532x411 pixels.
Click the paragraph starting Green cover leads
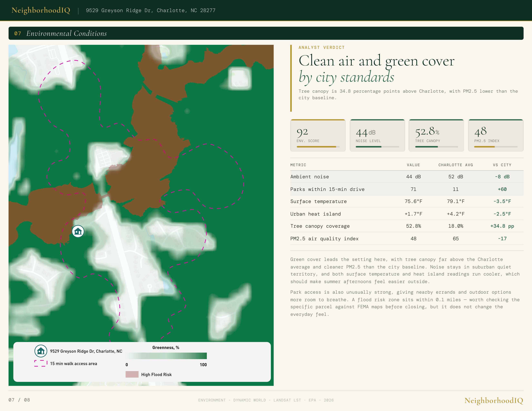(x=405, y=270)
